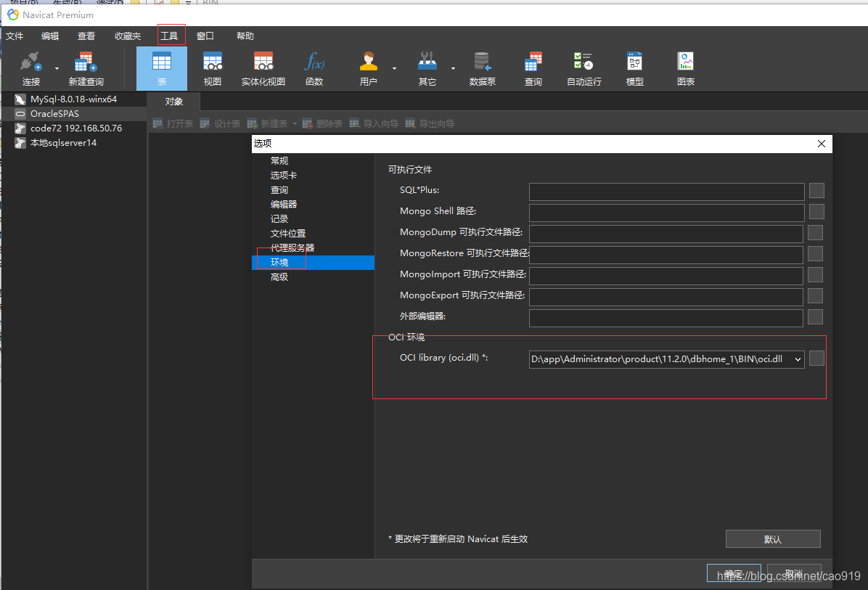
Task: Browse for MongoRestore executable path
Action: 815,253
